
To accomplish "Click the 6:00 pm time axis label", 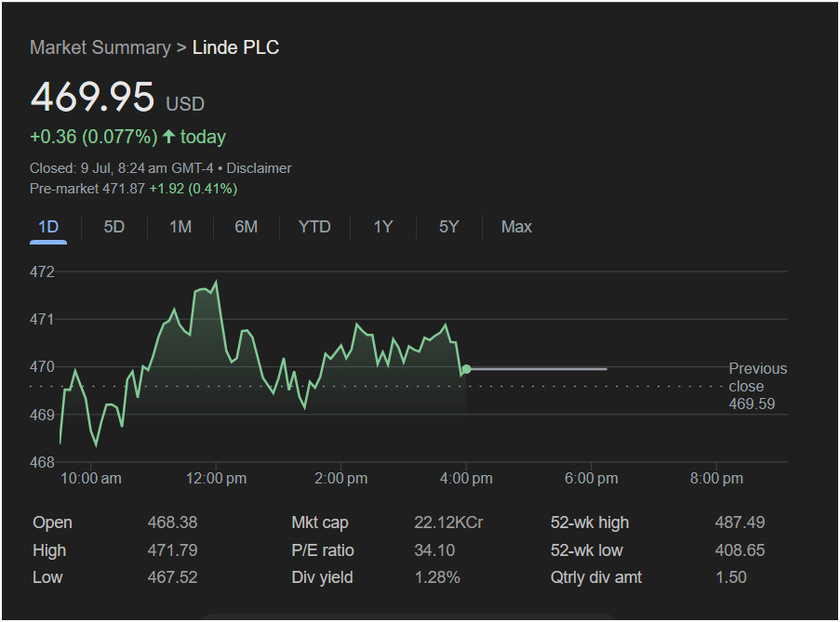I will point(592,479).
